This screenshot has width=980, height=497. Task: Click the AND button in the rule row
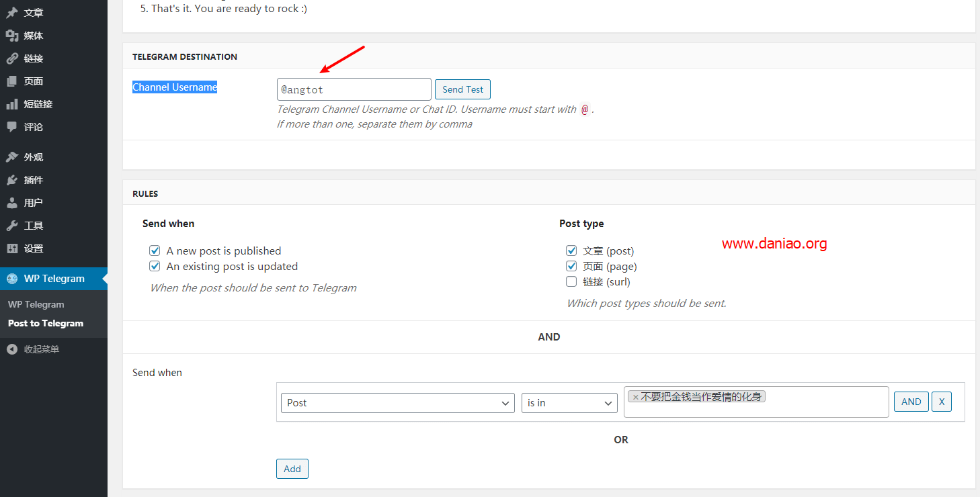(x=911, y=402)
